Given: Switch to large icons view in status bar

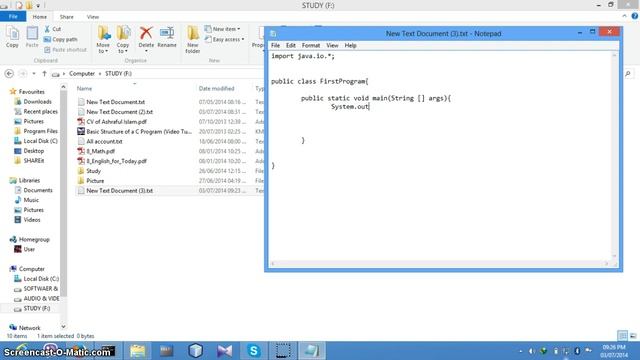Looking at the screenshot, I should 633,336.
